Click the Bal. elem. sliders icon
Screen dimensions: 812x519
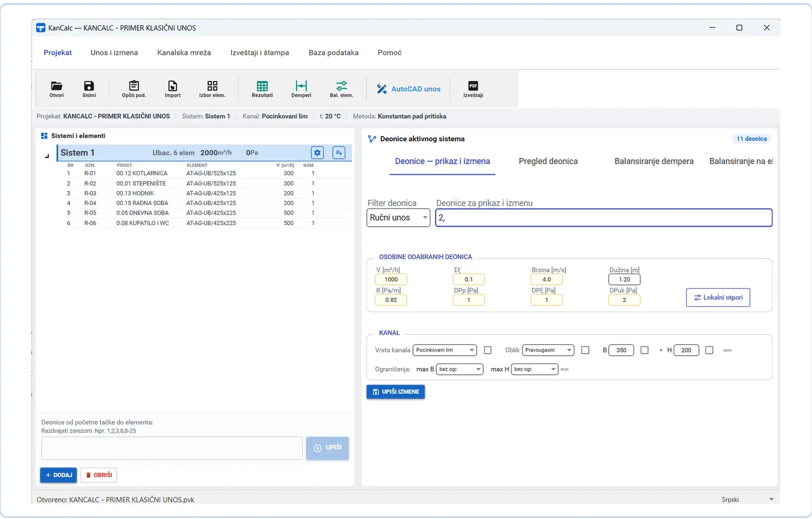[341, 86]
